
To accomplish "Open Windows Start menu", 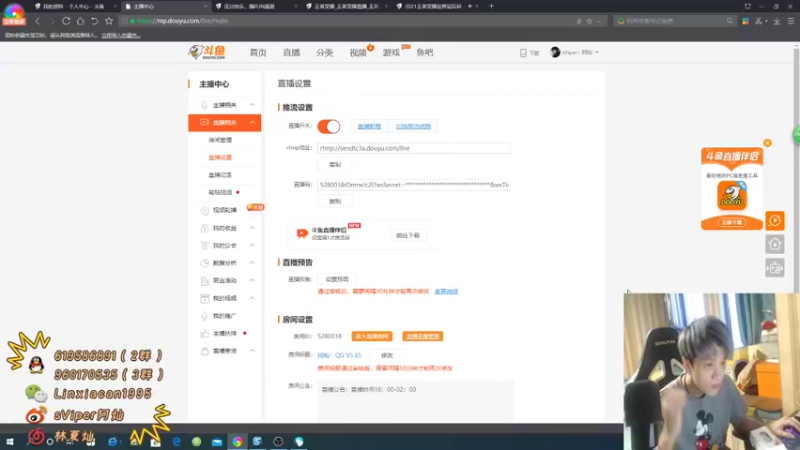I will [10, 441].
